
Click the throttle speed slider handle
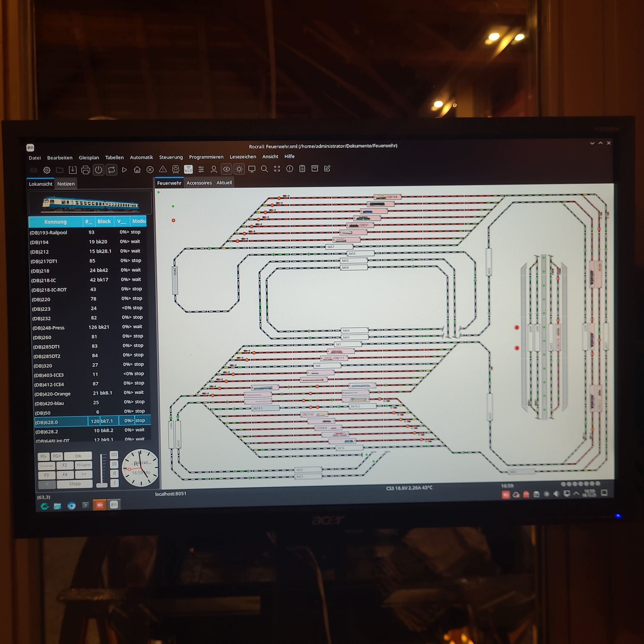(x=102, y=485)
